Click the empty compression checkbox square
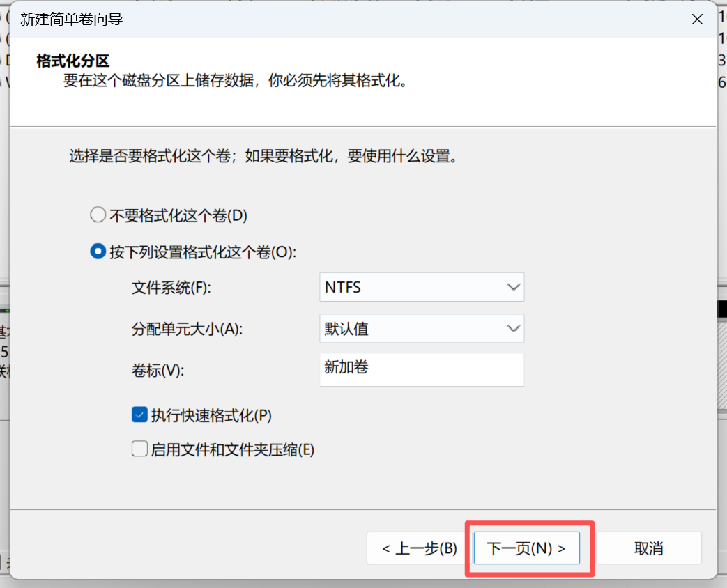Viewport: 727px width, 588px height. click(139, 449)
